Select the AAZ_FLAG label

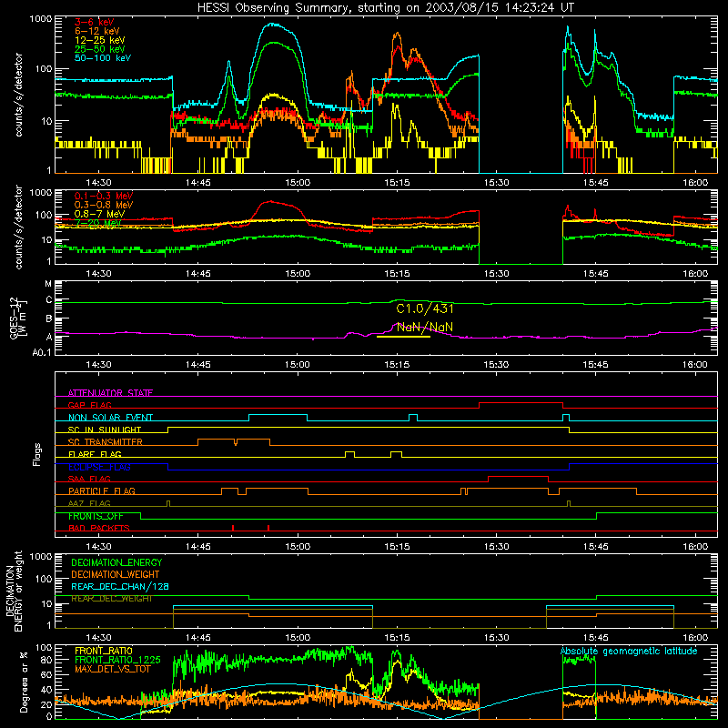[x=89, y=503]
